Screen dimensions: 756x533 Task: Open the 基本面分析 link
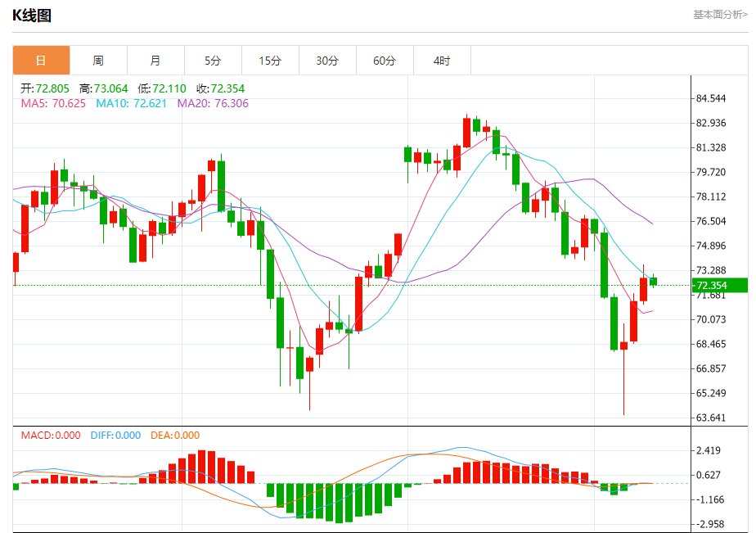pyautogui.click(x=720, y=15)
